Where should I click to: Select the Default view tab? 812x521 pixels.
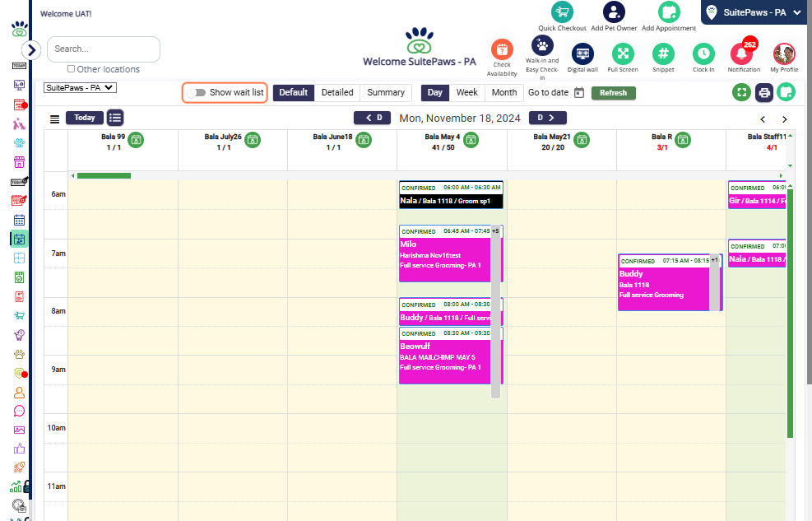(294, 93)
